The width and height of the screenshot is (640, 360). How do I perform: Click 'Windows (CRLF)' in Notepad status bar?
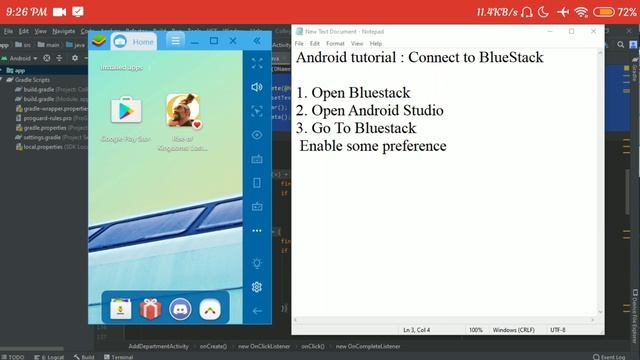point(513,330)
